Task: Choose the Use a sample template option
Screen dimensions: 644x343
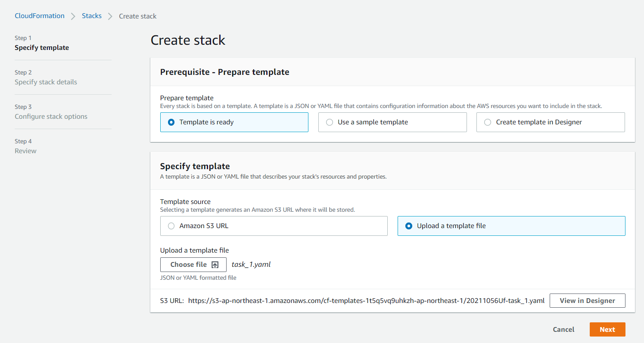Action: point(392,122)
